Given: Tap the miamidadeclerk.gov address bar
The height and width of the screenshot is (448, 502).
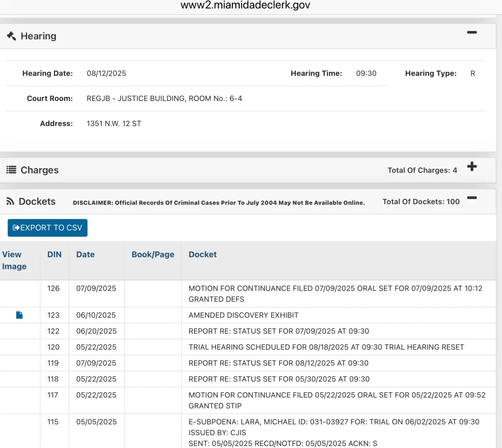Looking at the screenshot, I should pyautogui.click(x=245, y=5).
